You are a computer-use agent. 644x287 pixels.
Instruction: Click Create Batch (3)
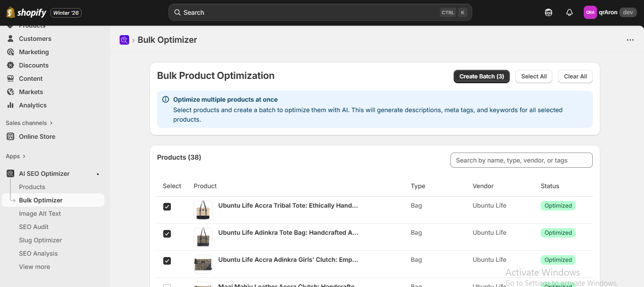(x=482, y=77)
